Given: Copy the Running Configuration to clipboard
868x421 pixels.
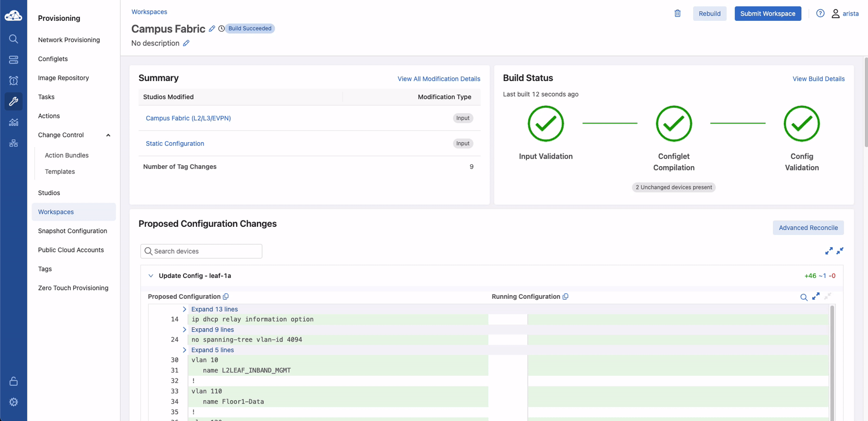Looking at the screenshot, I should click(566, 297).
